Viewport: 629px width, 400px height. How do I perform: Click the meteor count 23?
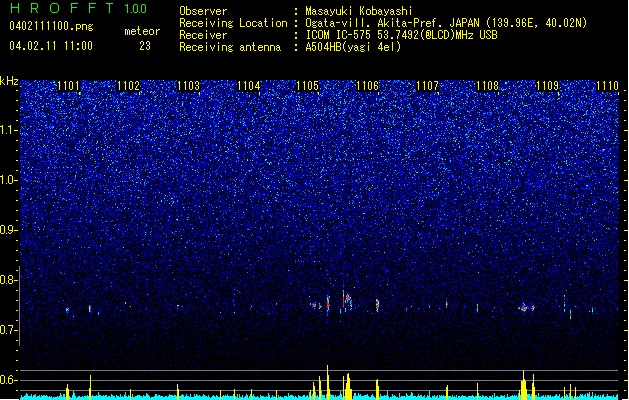[145, 46]
